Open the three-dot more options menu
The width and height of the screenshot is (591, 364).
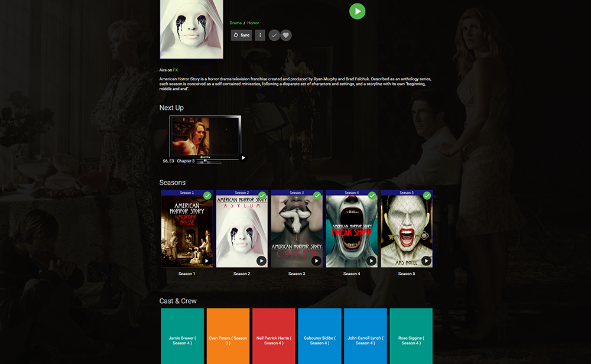point(260,35)
